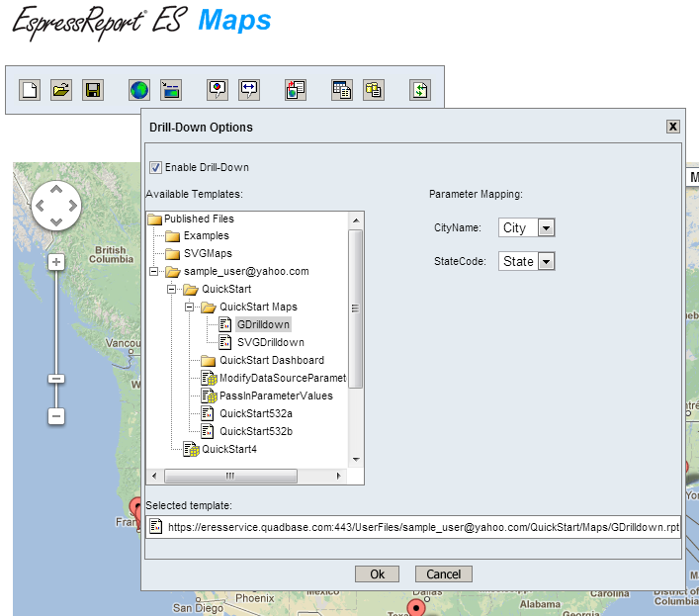Collapse the sample_user@yahoo.com folder node
The image size is (699, 616).
[x=154, y=271]
